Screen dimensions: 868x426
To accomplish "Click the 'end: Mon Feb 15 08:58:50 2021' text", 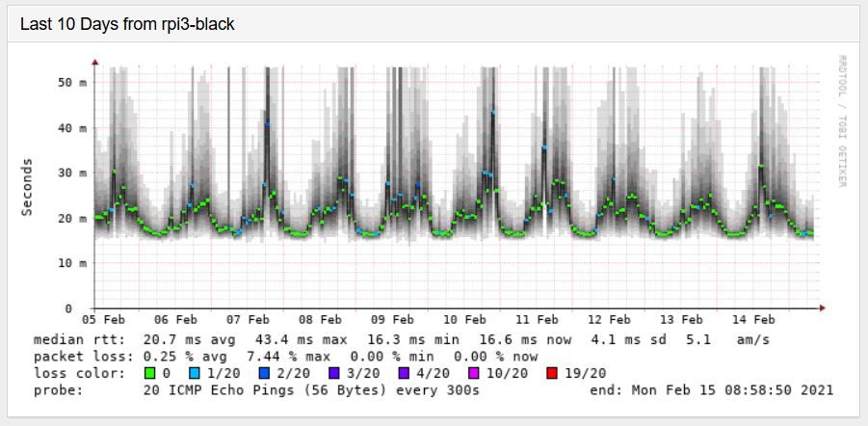I will 712,390.
